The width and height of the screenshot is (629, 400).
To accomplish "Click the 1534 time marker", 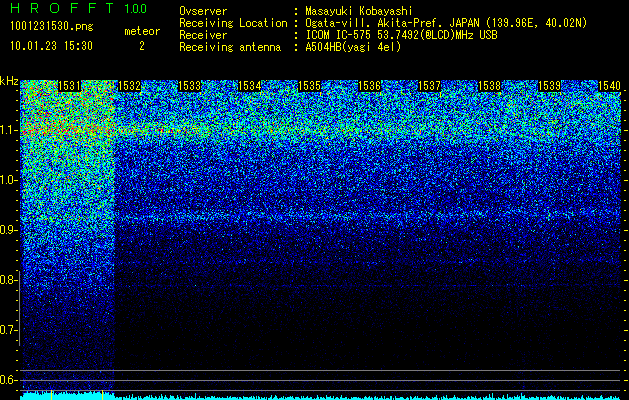I will tap(250, 86).
